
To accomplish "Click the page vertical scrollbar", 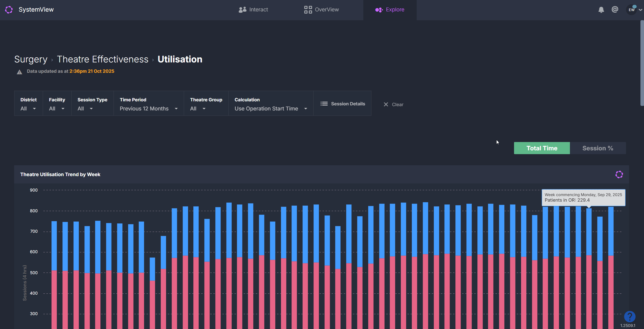I will 642,63.
